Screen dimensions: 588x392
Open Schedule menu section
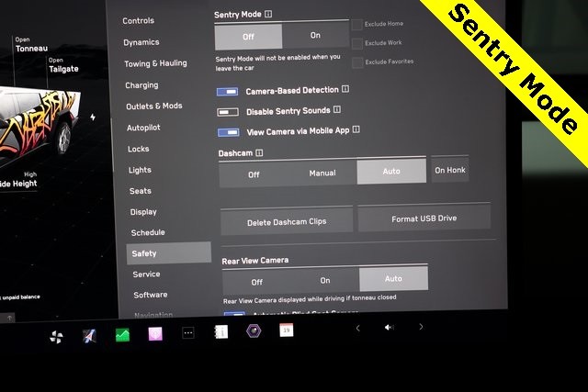click(148, 232)
